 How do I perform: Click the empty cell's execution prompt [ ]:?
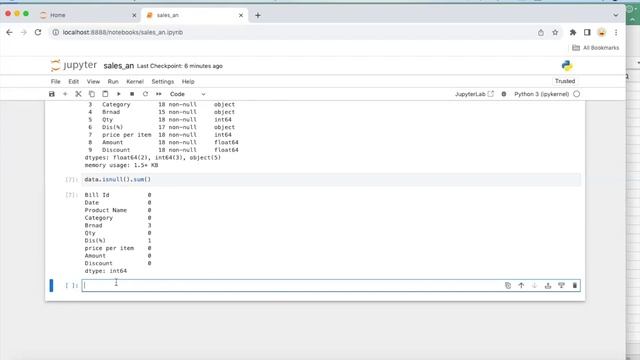(71, 285)
